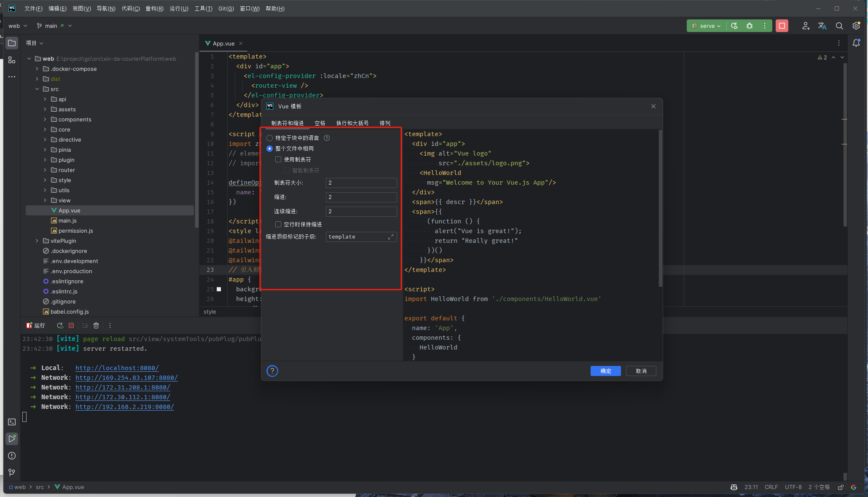Enable the Use tab character checkbox
868x497 pixels.
[278, 159]
